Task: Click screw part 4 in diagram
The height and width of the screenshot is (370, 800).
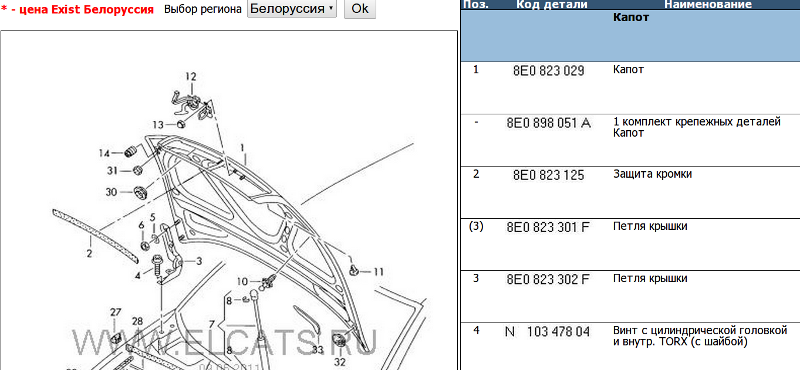Action: pos(157,267)
